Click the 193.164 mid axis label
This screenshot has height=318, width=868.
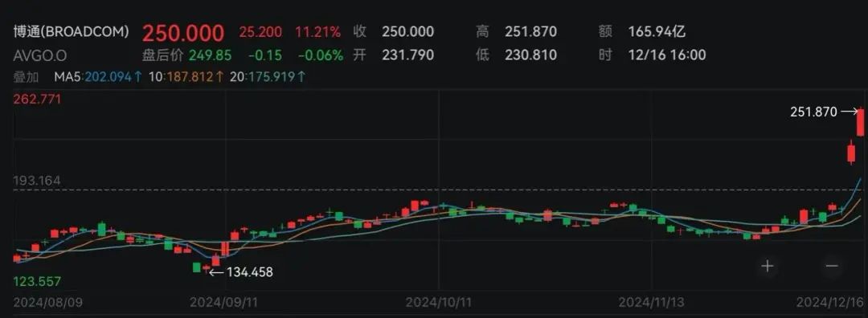click(x=36, y=181)
